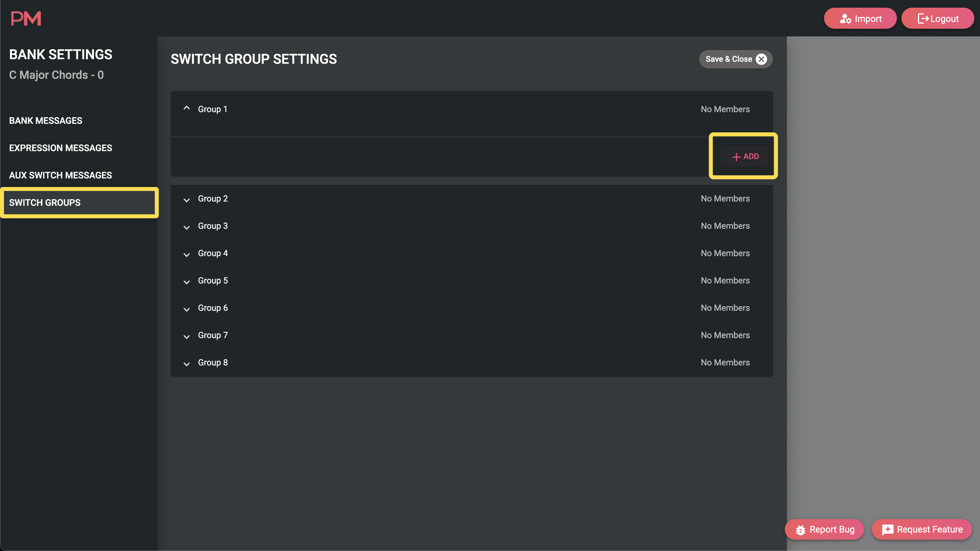Select Switch Groups menu item
Viewport: 980px width, 551px height.
pos(79,202)
